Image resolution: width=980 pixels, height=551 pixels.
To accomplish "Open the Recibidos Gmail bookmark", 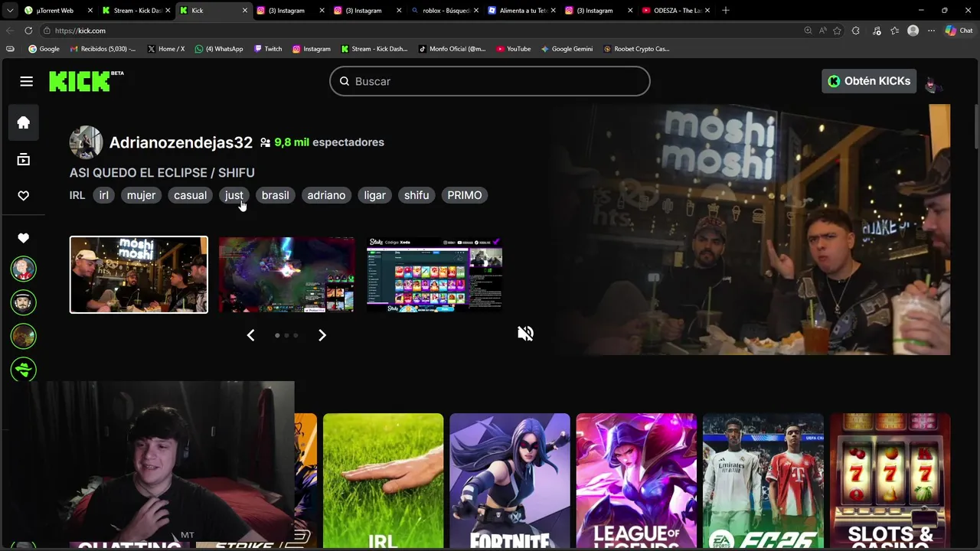I will pos(103,49).
